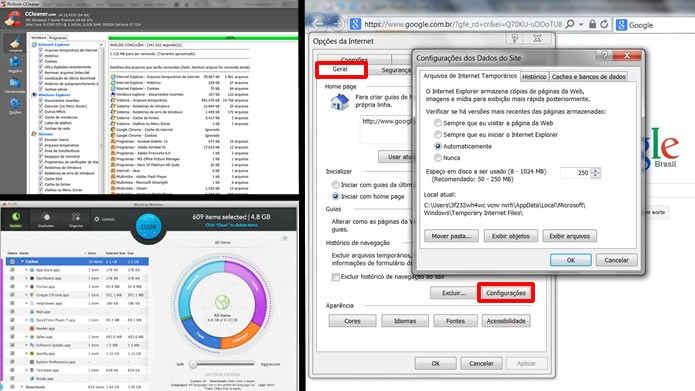Click the orange Languages segment of the donut chart
This screenshot has height=391, width=695.
click(x=240, y=336)
